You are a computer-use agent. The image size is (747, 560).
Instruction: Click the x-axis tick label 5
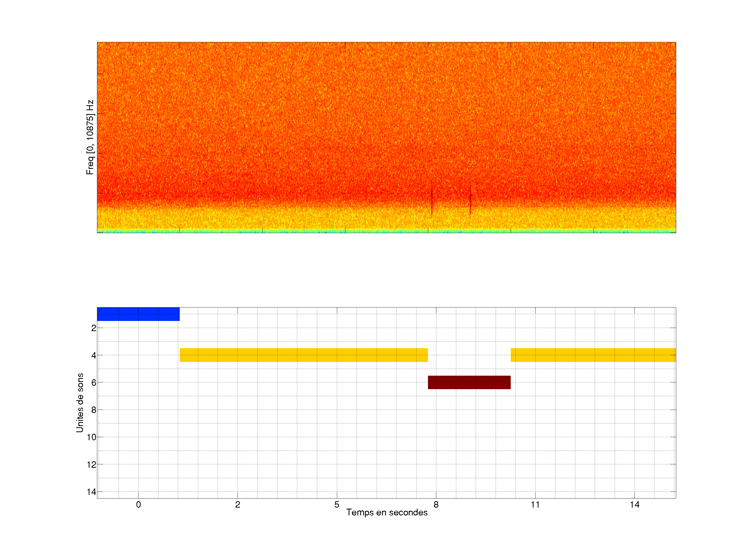pyautogui.click(x=337, y=505)
